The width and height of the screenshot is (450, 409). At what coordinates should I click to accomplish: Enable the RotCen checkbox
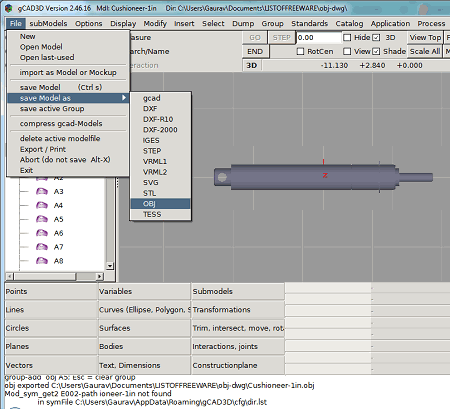click(x=300, y=51)
